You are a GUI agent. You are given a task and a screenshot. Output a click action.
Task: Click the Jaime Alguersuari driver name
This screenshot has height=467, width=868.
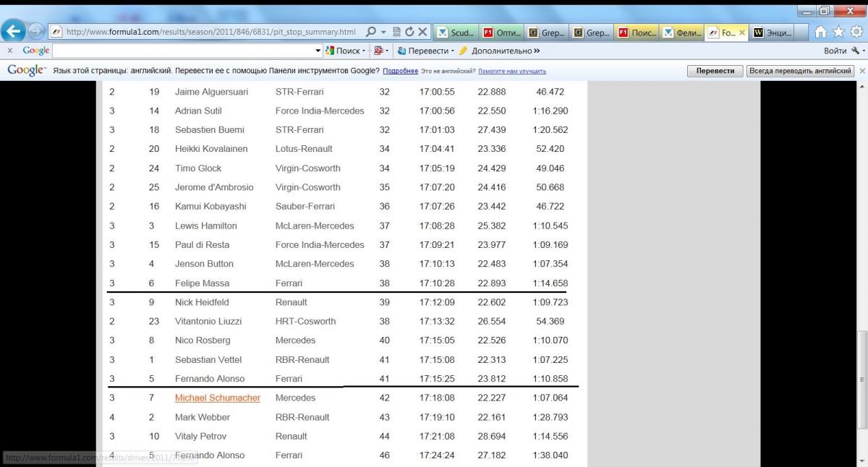[x=212, y=92]
